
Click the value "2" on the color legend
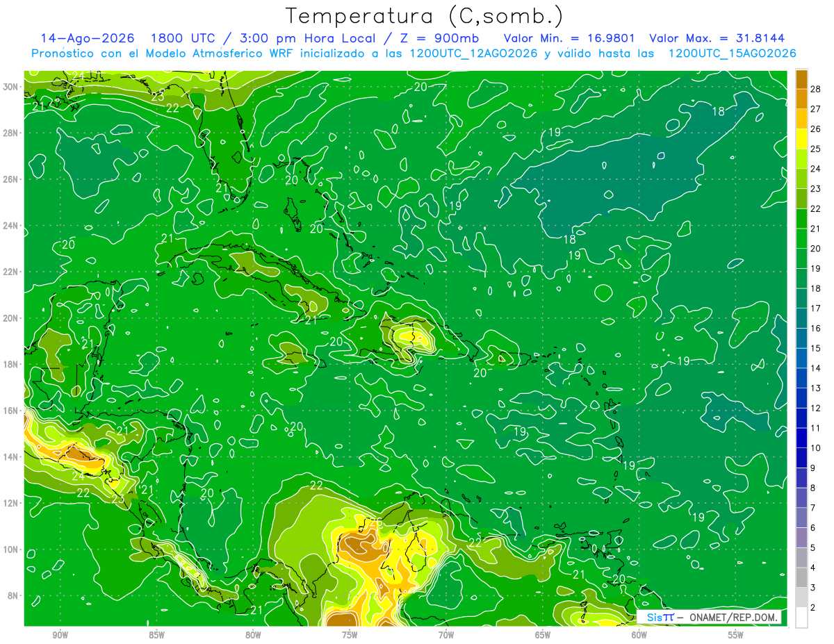(812, 608)
